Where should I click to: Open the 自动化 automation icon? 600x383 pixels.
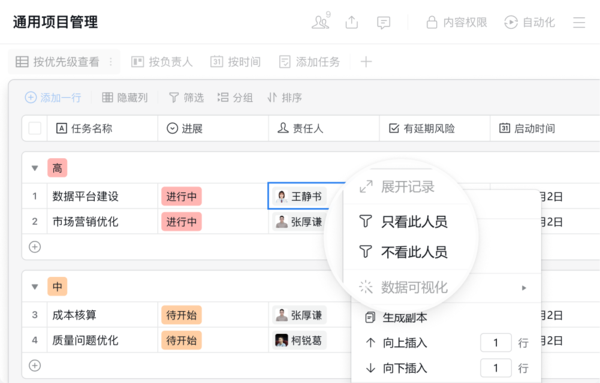coord(529,22)
